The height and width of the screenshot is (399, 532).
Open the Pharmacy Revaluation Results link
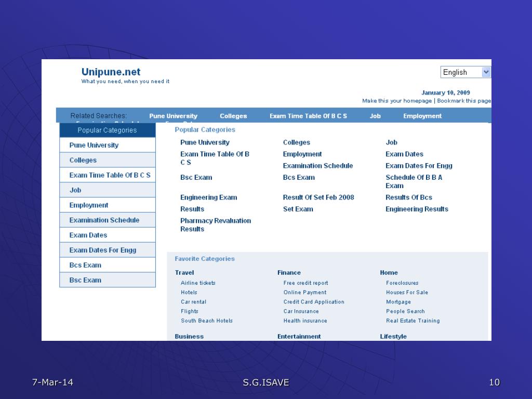coord(216,224)
